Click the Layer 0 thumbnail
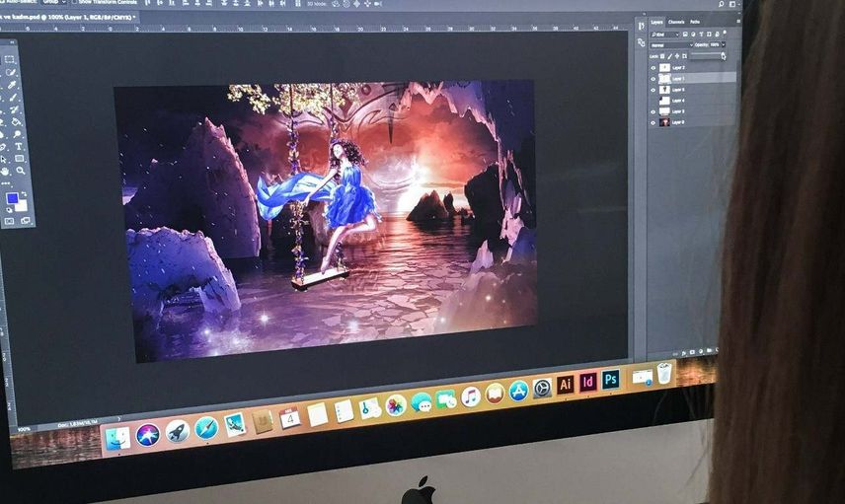 (664, 122)
